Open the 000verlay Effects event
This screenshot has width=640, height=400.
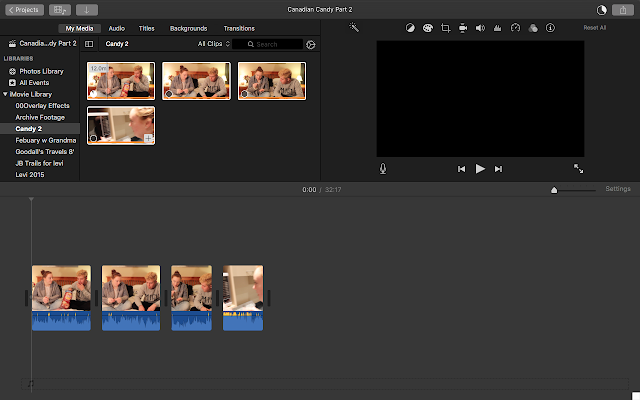(40, 105)
